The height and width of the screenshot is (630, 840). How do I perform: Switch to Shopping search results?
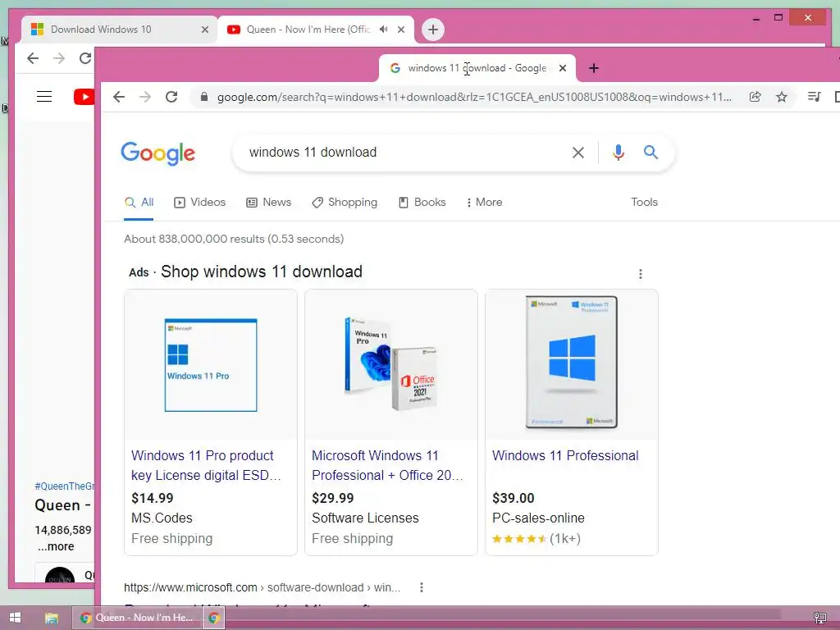pos(345,203)
